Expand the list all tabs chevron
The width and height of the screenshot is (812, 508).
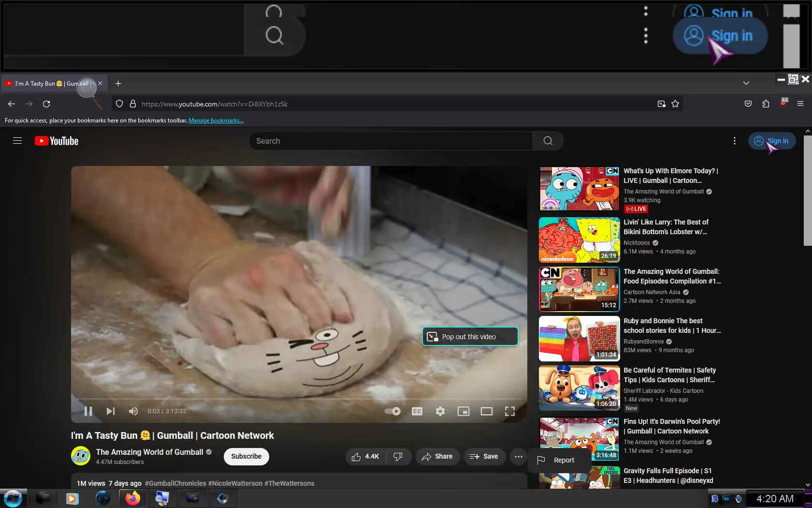(746, 83)
